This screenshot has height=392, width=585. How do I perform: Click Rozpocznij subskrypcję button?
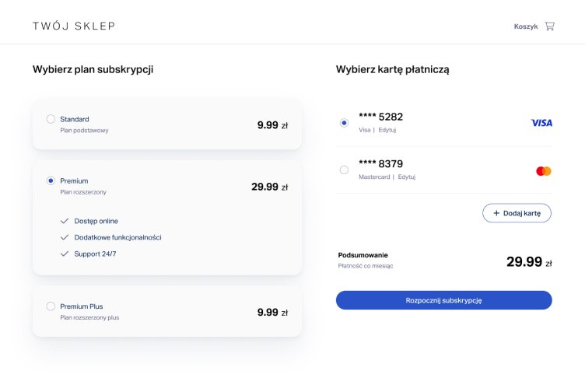[x=443, y=300]
